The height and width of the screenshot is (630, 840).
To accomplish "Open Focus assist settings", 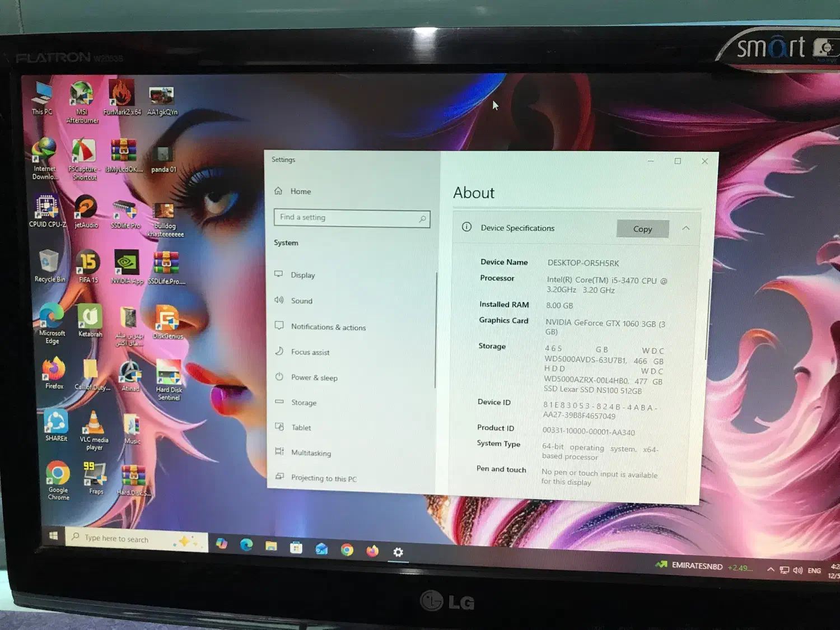I will click(310, 352).
